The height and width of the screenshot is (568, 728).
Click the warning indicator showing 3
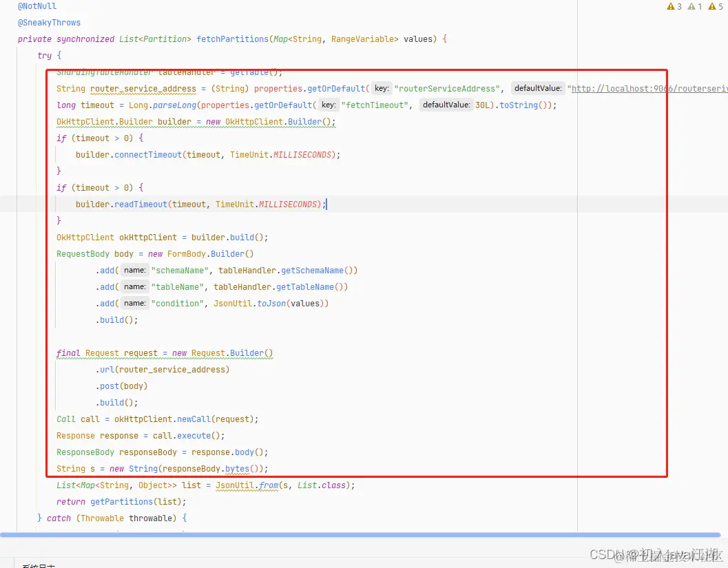(674, 6)
